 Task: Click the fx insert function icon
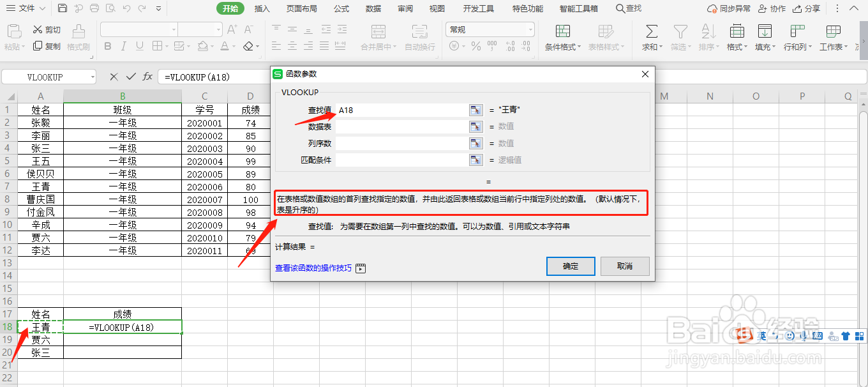coord(147,76)
